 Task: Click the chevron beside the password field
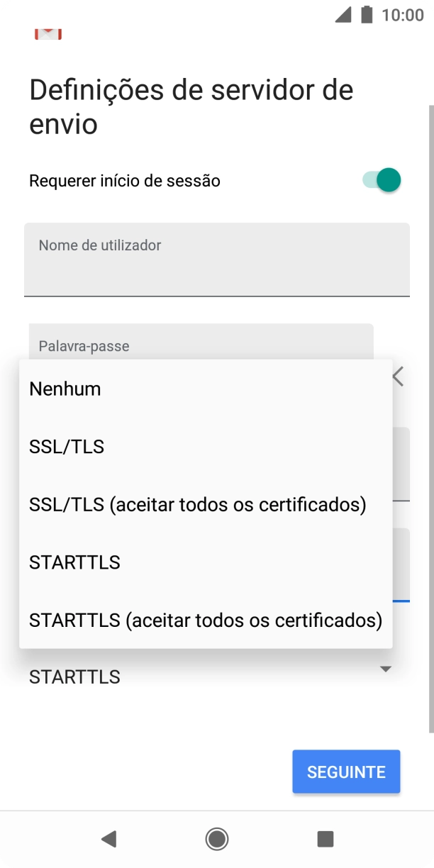(x=397, y=377)
